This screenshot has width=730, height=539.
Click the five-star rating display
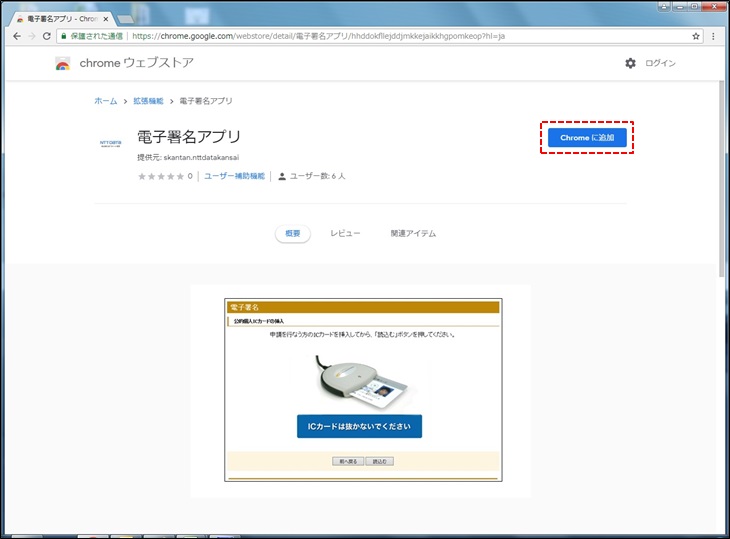pos(161,176)
